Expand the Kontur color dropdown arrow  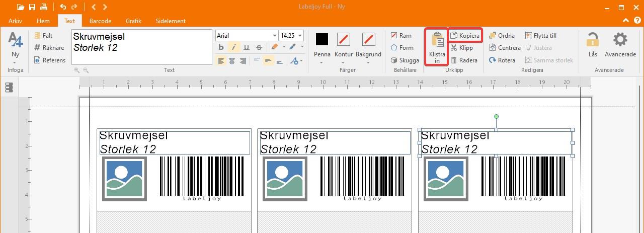point(344,63)
